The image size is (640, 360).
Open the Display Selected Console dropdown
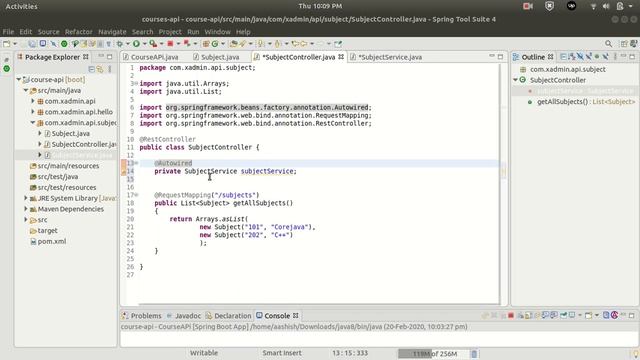coord(580,316)
